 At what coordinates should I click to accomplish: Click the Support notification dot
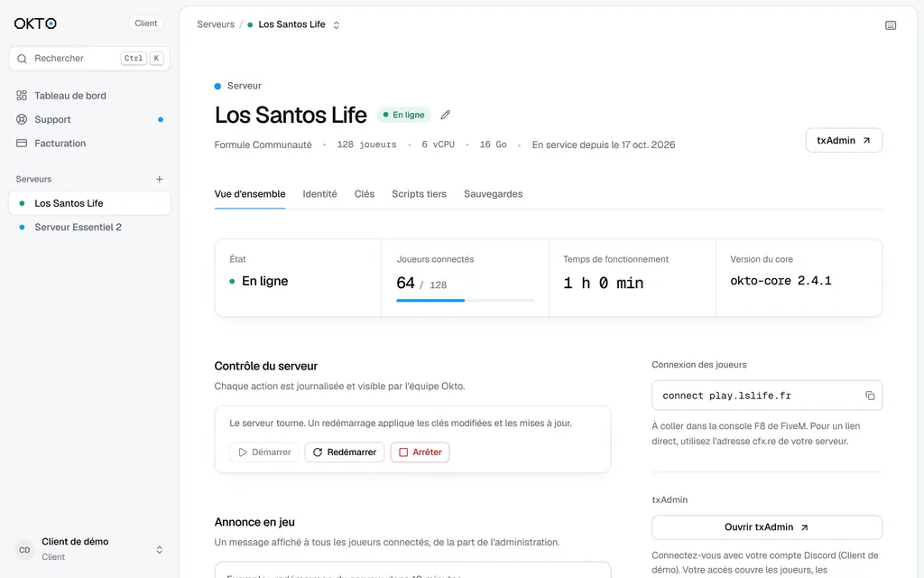coord(161,120)
